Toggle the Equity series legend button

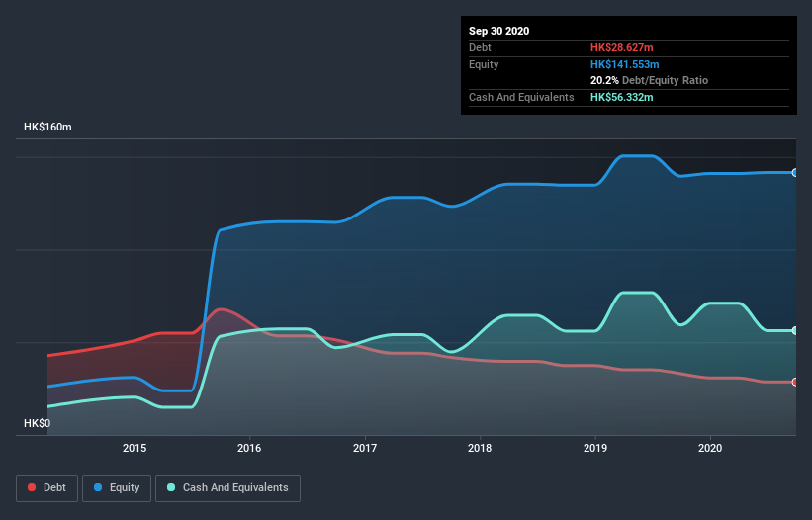coord(117,488)
